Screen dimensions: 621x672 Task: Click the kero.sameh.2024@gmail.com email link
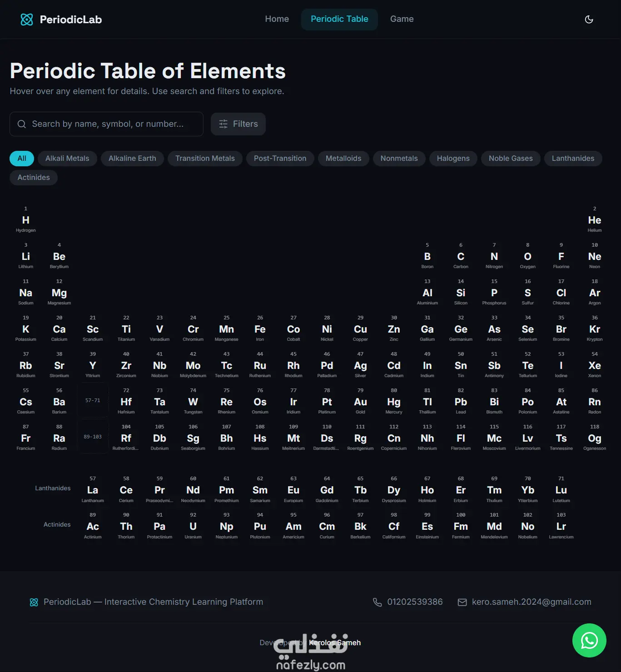(532, 602)
